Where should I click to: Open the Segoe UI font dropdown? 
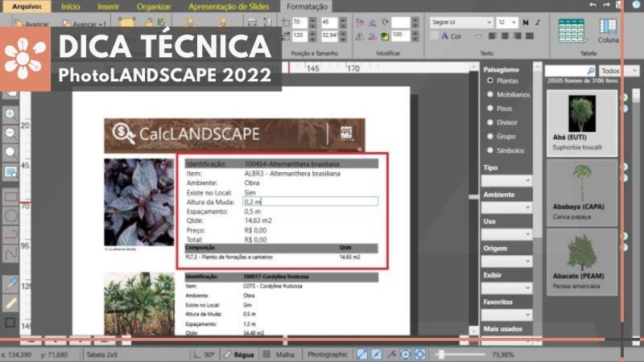click(461, 23)
